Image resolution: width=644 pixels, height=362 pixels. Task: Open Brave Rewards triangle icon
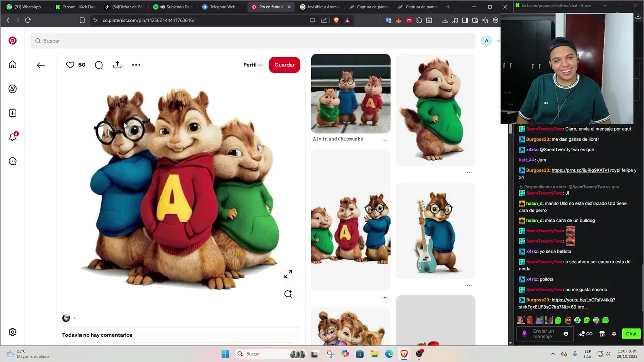(347, 20)
